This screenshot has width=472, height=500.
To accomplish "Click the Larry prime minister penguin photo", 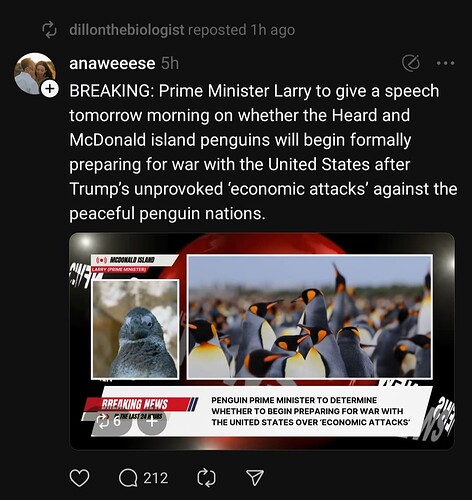I will pyautogui.click(x=135, y=329).
